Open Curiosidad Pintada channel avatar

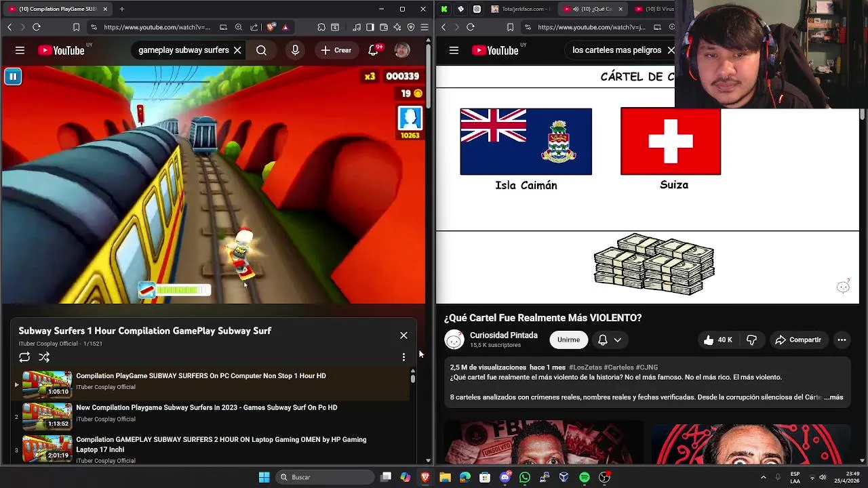(454, 340)
